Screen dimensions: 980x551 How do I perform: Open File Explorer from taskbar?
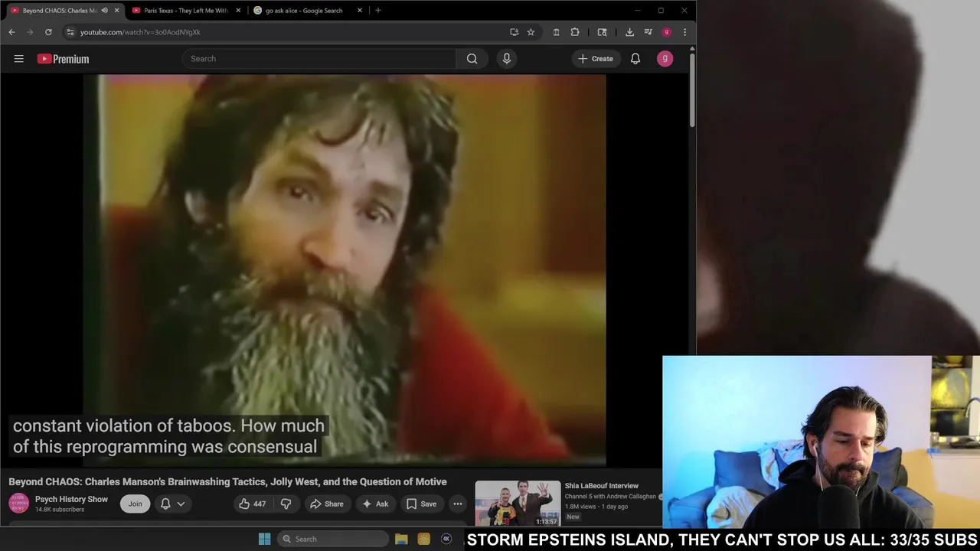point(401,539)
